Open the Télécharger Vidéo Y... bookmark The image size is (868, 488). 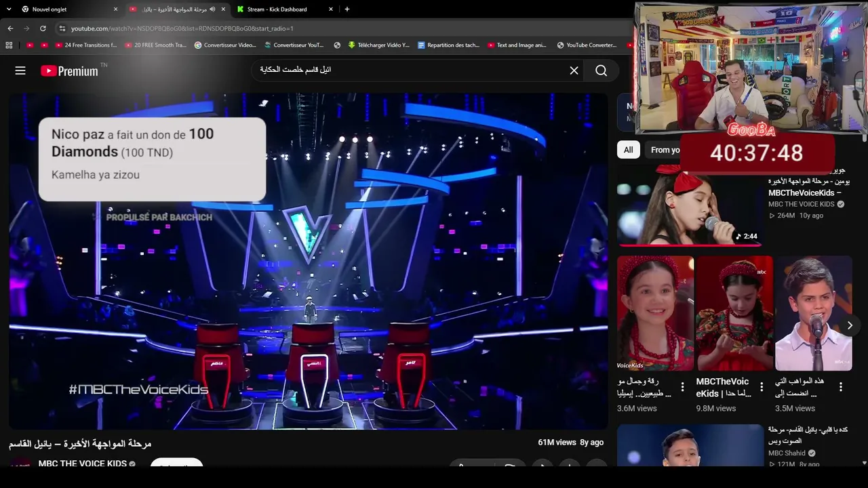click(378, 45)
